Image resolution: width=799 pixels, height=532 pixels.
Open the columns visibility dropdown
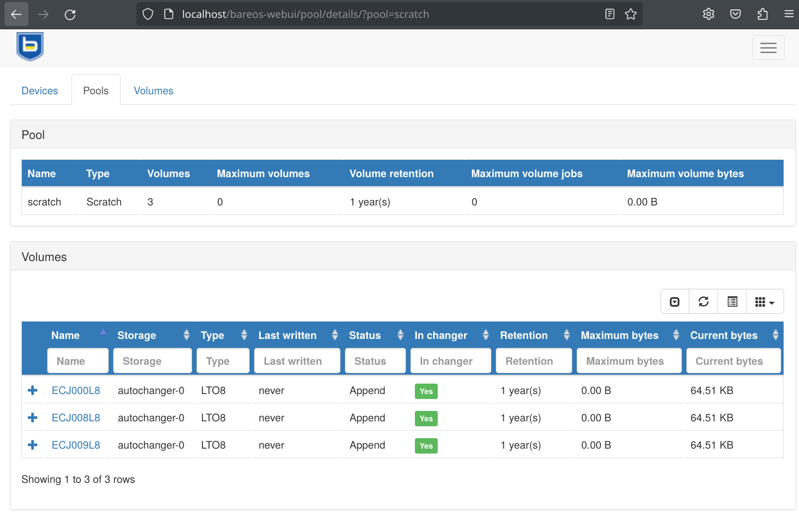point(764,302)
